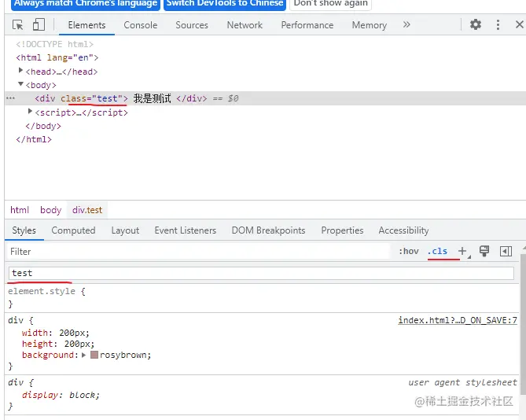Expand the script element node

click(x=30, y=111)
